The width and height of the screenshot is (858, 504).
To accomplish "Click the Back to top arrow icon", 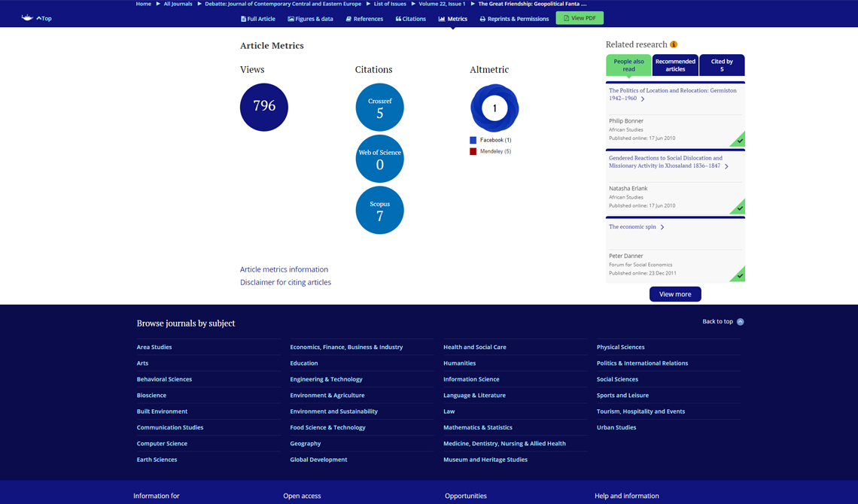I will click(x=741, y=321).
